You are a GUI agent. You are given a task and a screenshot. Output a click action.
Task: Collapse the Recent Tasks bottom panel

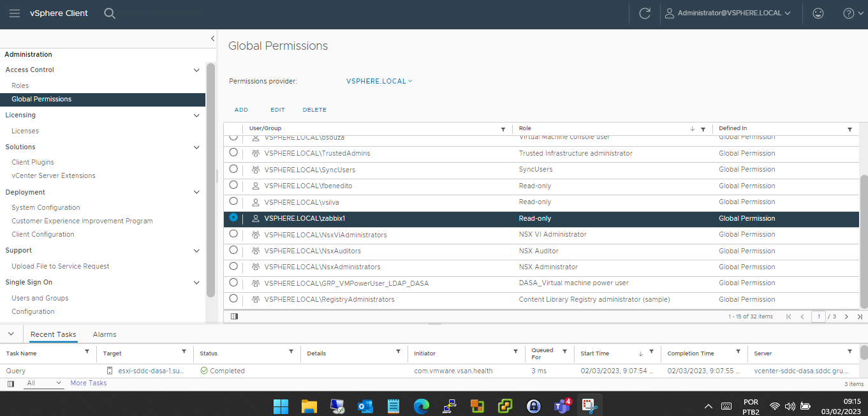coord(11,334)
